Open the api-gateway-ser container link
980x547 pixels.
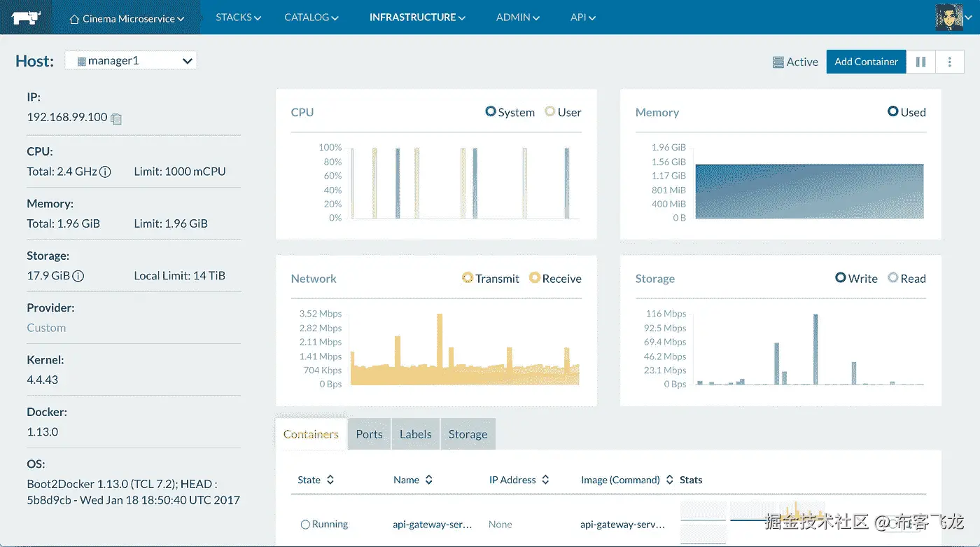click(x=433, y=524)
